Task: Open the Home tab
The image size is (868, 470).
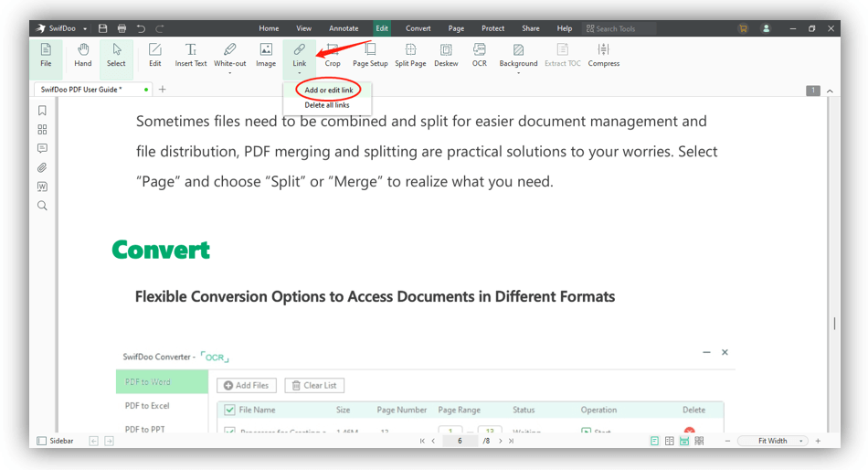Action: click(269, 28)
